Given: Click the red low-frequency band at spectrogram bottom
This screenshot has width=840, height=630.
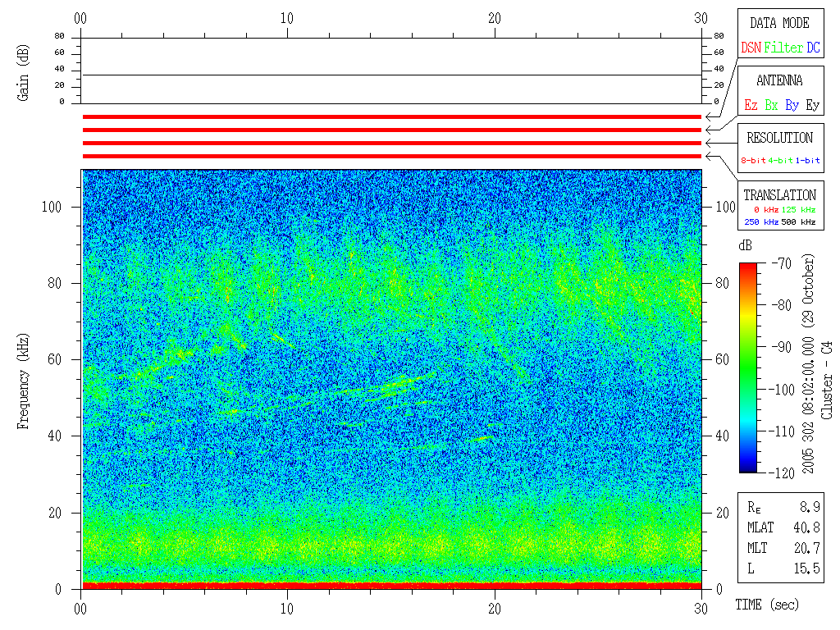Looking at the screenshot, I should coord(391,586).
